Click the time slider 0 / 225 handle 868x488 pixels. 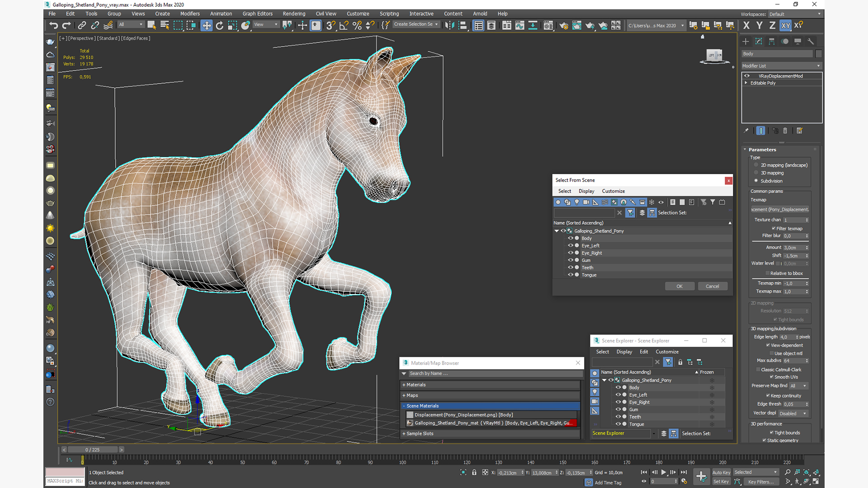point(93,450)
